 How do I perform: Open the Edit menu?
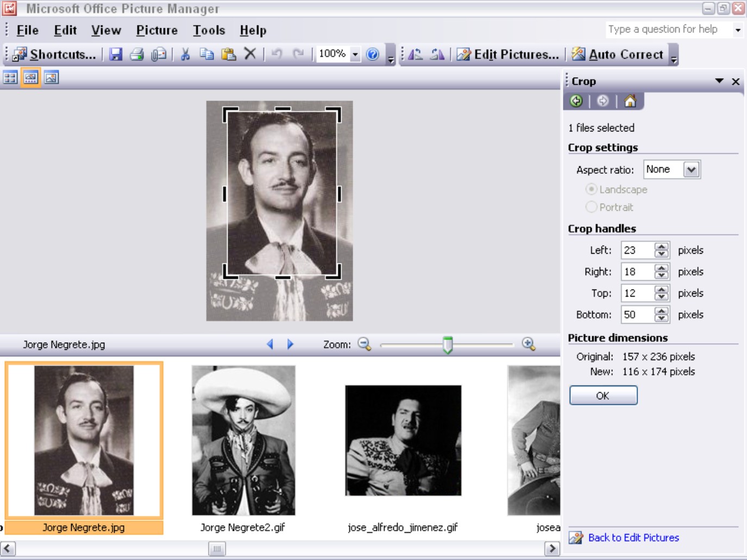(65, 30)
